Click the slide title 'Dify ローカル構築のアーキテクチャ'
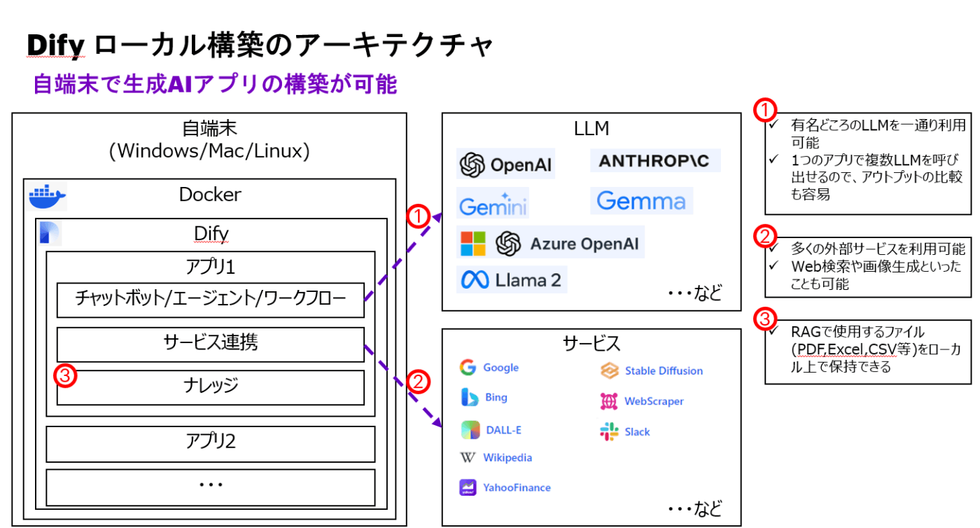 click(x=260, y=46)
